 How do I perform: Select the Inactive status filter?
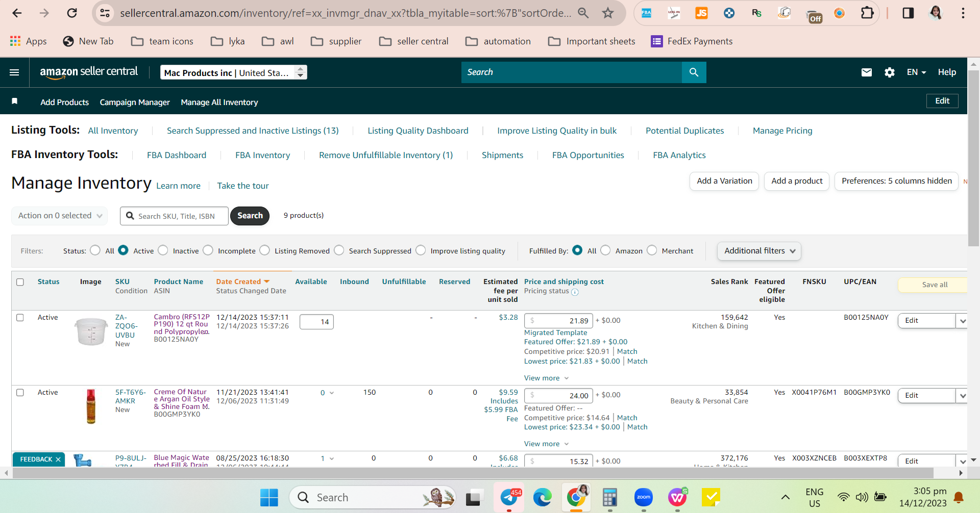(x=163, y=250)
